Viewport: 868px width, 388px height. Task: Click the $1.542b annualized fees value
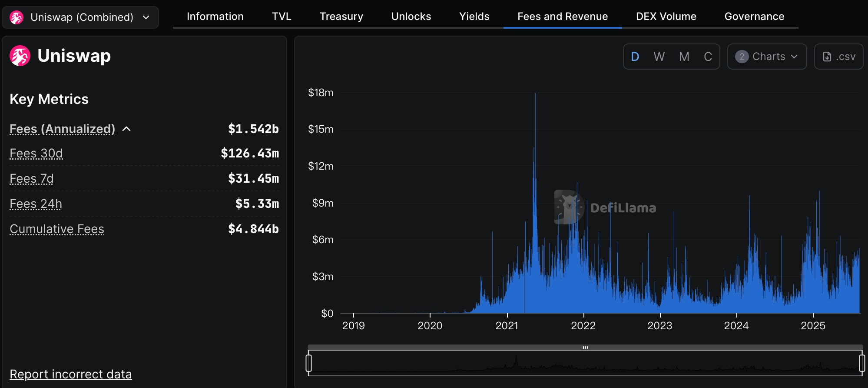coord(253,129)
